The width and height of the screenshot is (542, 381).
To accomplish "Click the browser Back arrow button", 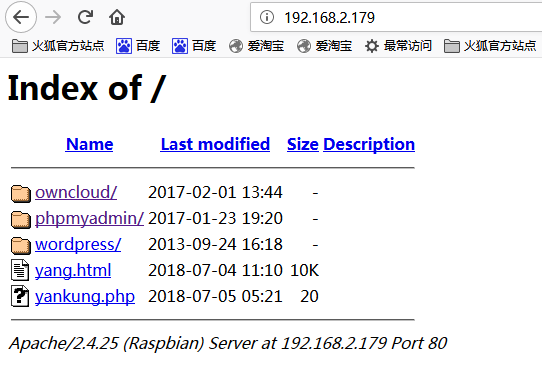I will (x=21, y=17).
